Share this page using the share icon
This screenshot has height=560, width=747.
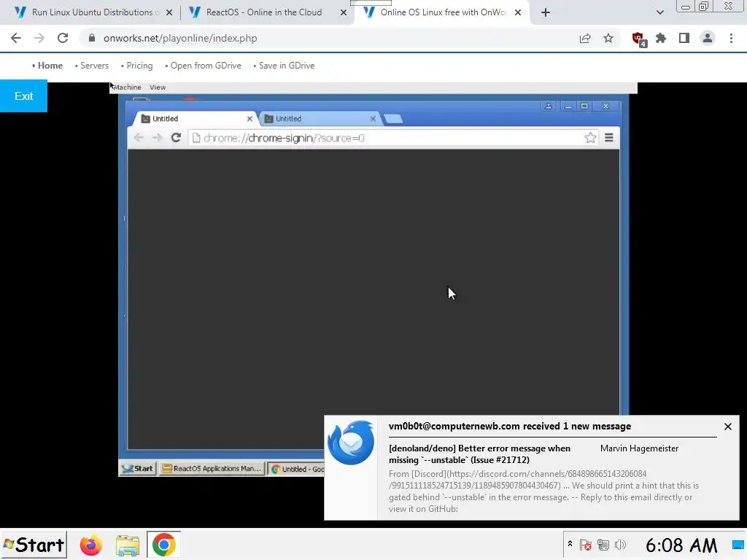pyautogui.click(x=585, y=39)
